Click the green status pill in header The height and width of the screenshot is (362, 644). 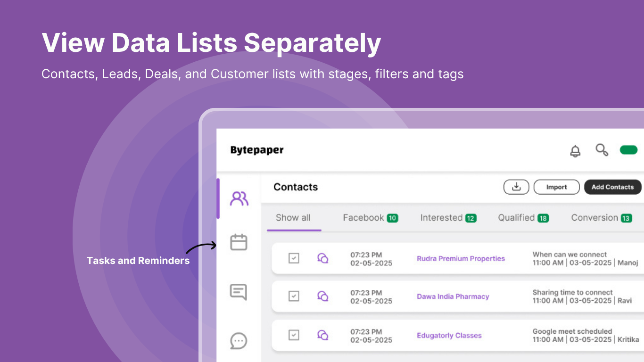tap(628, 150)
